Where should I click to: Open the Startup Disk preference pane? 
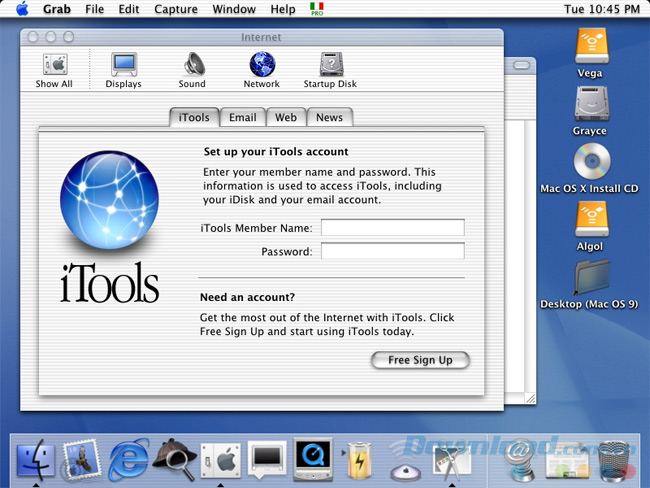331,66
